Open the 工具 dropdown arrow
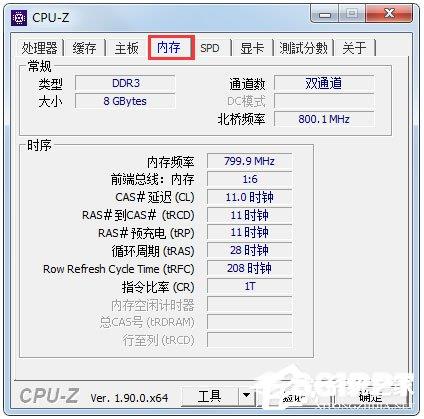Image resolution: width=424 pixels, height=419 pixels. [247, 396]
